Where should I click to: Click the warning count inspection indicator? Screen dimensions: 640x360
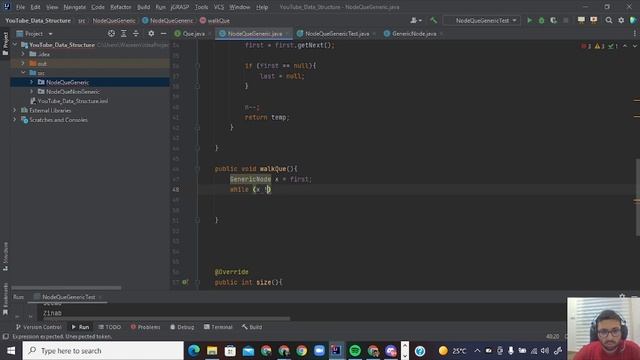point(600,46)
